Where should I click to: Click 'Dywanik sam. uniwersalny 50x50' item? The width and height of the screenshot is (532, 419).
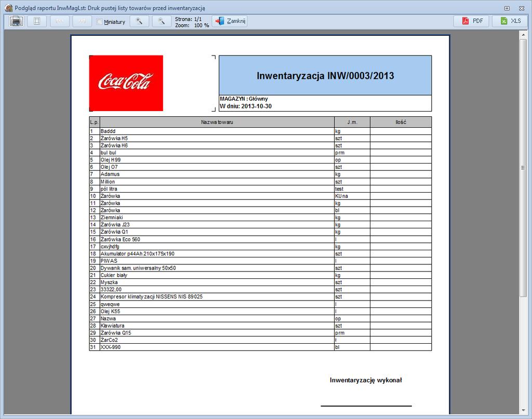point(138,268)
